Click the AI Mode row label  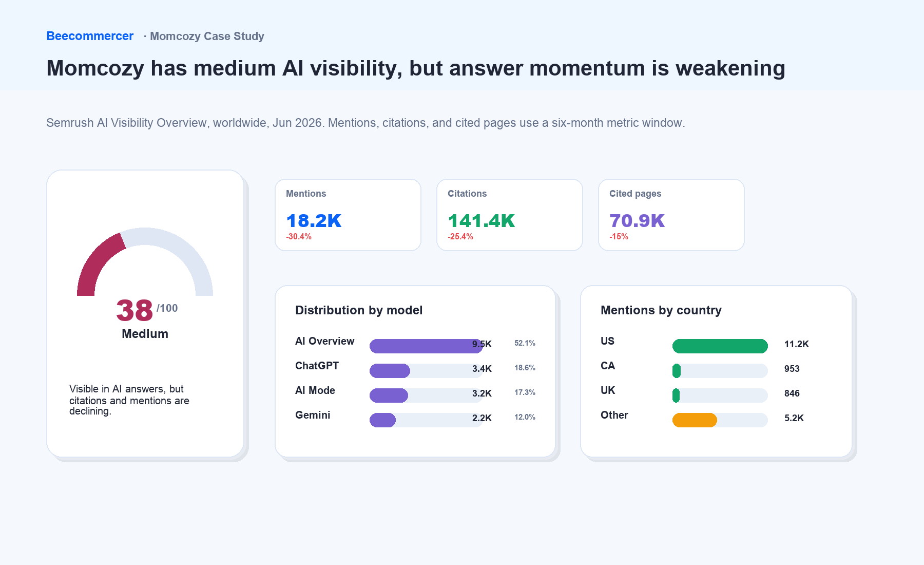(x=315, y=390)
